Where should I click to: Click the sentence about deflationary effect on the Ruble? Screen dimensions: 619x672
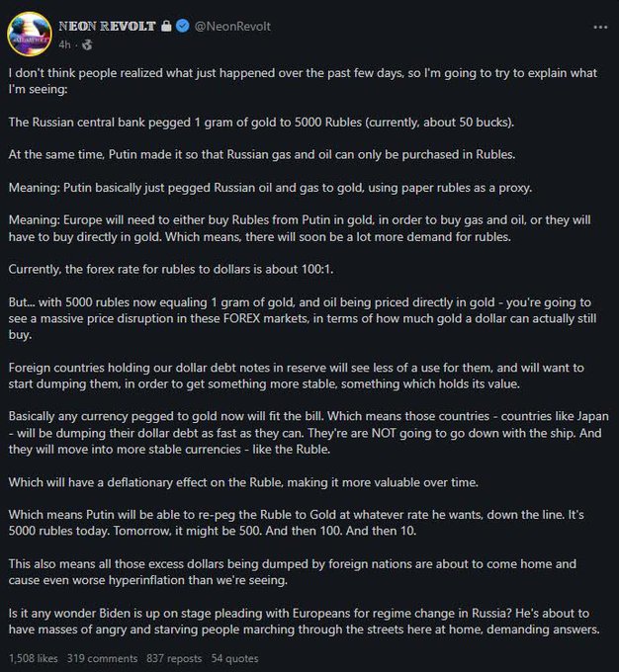(x=243, y=482)
